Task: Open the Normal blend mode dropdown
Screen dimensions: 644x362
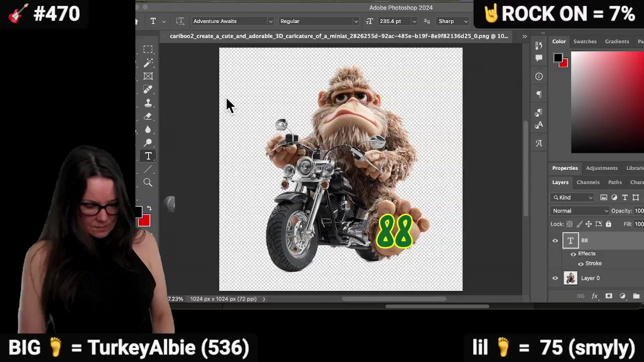Action: point(580,211)
